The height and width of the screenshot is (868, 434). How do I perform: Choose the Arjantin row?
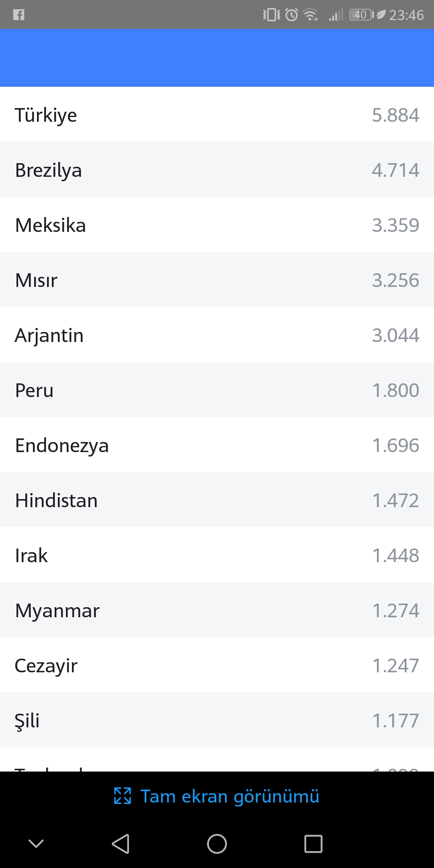[x=217, y=335]
